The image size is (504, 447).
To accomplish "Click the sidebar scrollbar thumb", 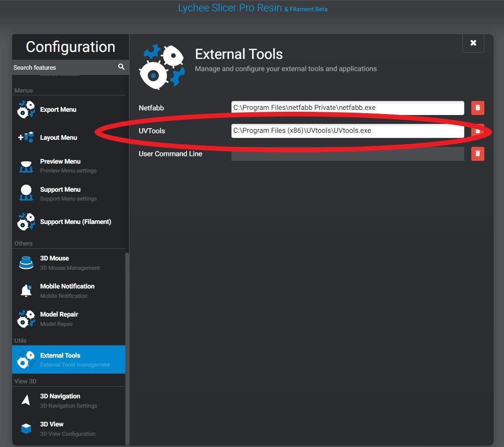I will tap(127, 349).
